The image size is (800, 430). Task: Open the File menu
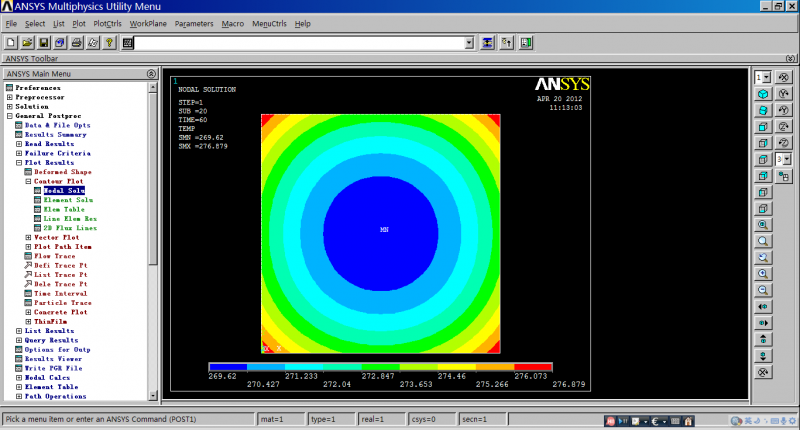11,23
